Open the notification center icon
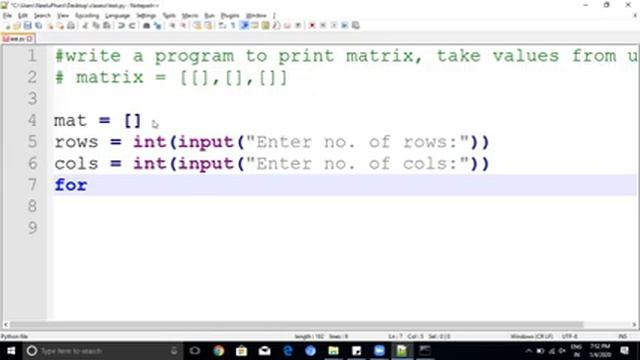The image size is (640, 360). pos(624,351)
